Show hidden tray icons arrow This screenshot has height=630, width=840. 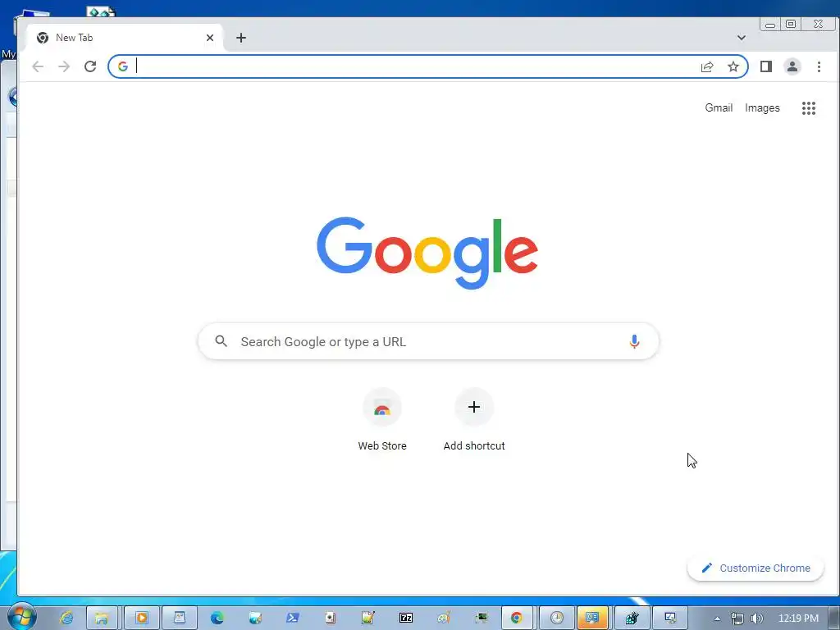pyautogui.click(x=717, y=619)
